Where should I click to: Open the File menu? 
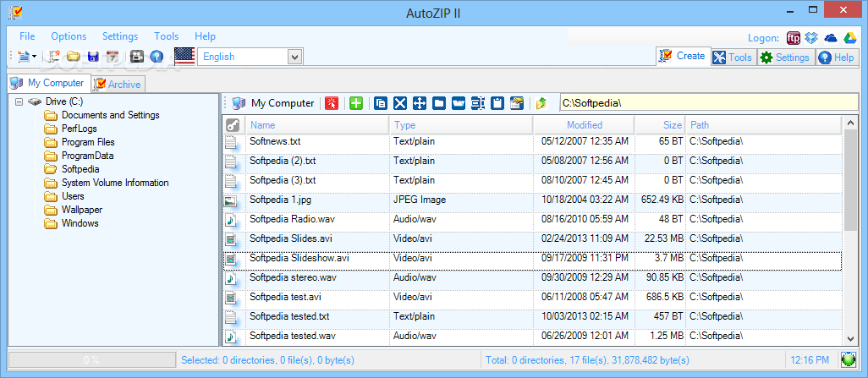point(27,36)
